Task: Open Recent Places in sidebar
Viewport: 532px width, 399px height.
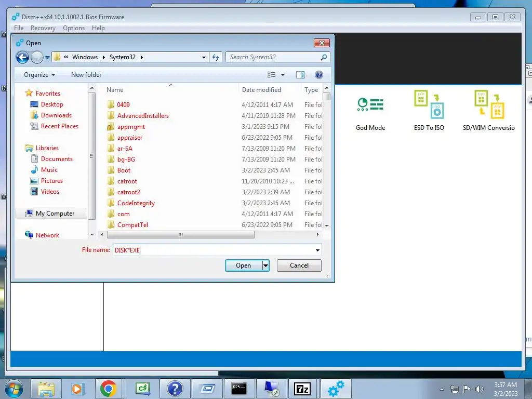Action: pos(59,126)
